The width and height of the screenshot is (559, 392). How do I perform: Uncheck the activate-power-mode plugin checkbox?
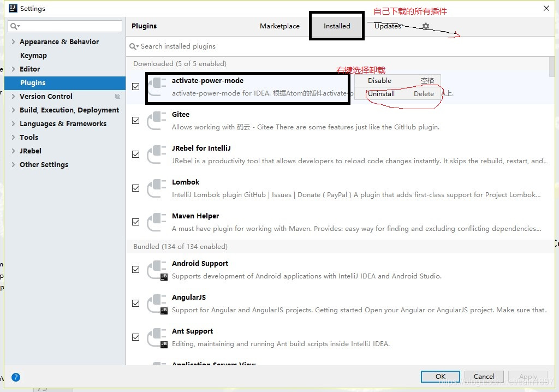[x=136, y=87]
